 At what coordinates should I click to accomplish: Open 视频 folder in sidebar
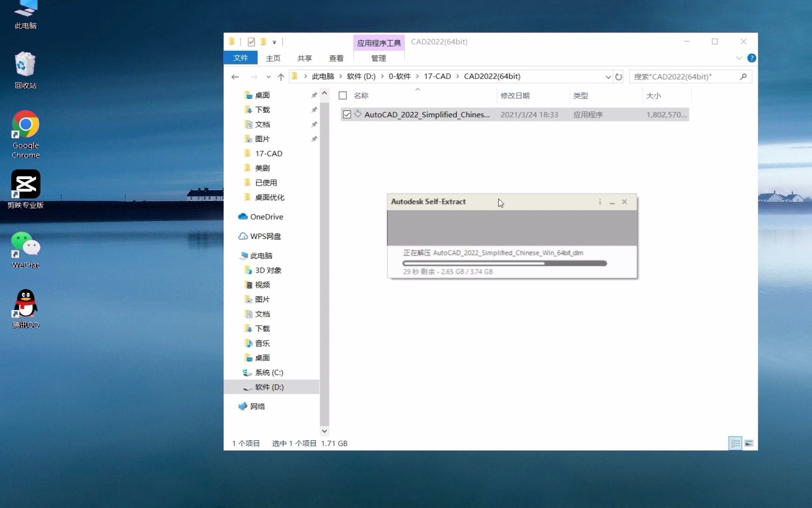tap(258, 285)
